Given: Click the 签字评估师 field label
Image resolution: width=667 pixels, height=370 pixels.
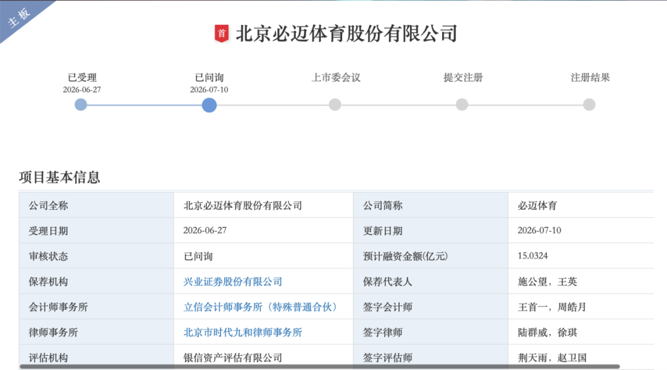Looking at the screenshot, I should coord(387,358).
